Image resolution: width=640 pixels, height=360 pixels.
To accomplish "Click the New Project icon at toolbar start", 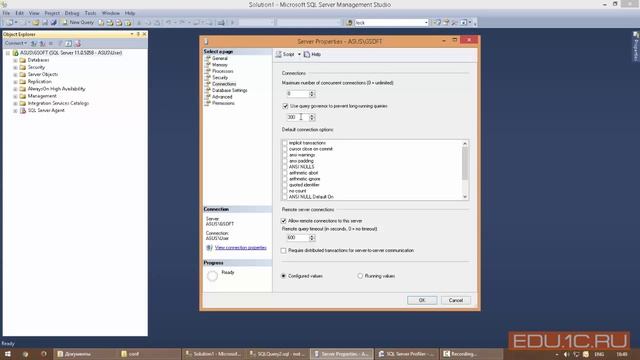I will point(9,22).
